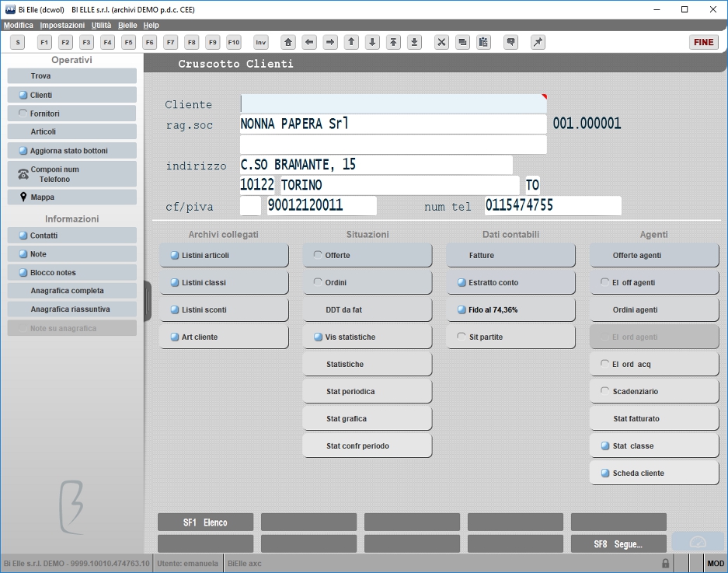728x573 pixels.
Task: Click the num tel field 0115474755
Action: click(553, 205)
